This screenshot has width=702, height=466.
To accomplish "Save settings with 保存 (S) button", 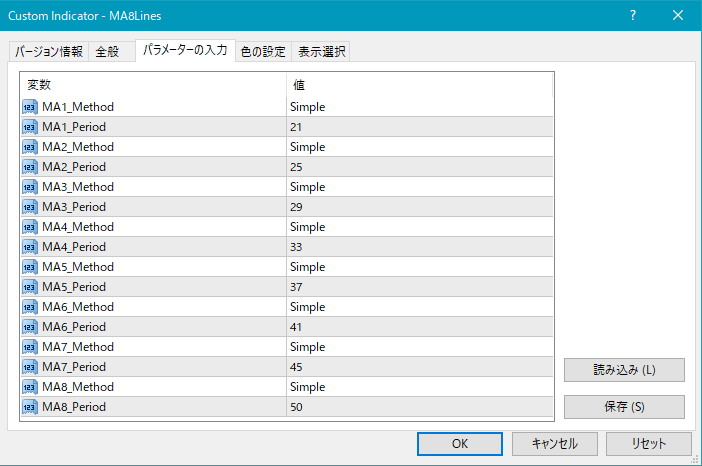I will [x=624, y=407].
